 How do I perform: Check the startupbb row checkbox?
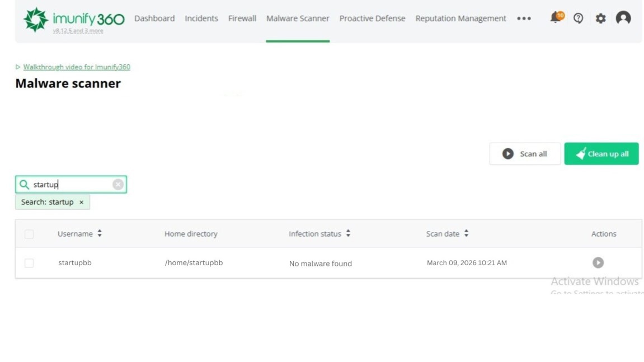[29, 263]
